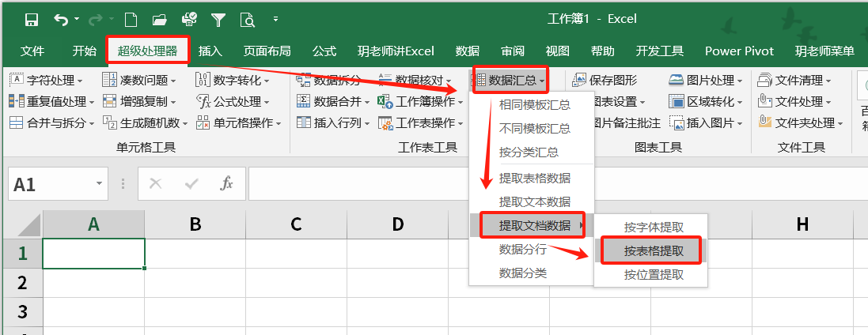Switch to the 插入 ribbon tab
The width and height of the screenshot is (868, 335).
[210, 51]
